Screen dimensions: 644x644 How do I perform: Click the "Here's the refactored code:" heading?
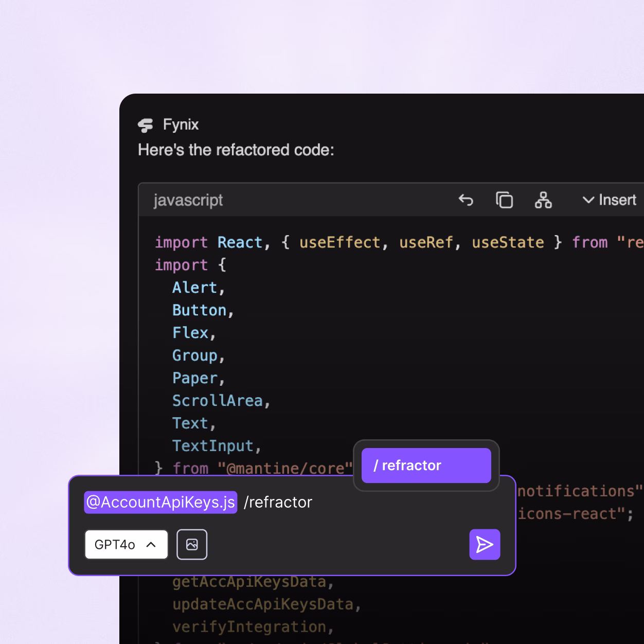(236, 150)
